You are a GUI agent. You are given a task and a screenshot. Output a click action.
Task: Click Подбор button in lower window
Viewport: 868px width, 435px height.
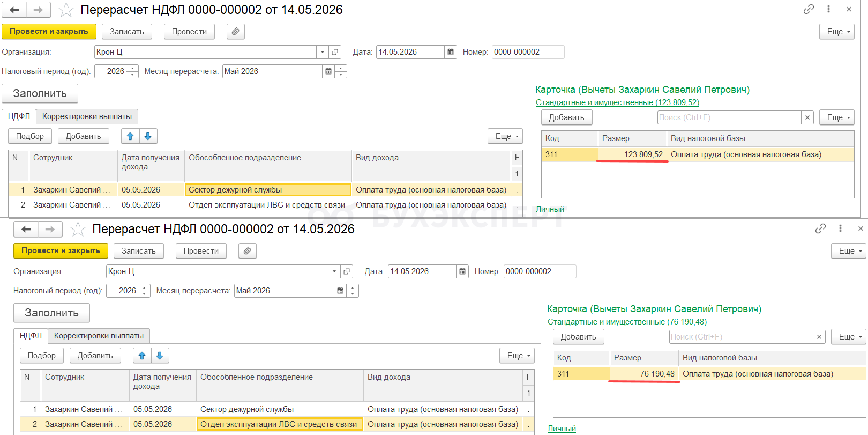pyautogui.click(x=42, y=356)
